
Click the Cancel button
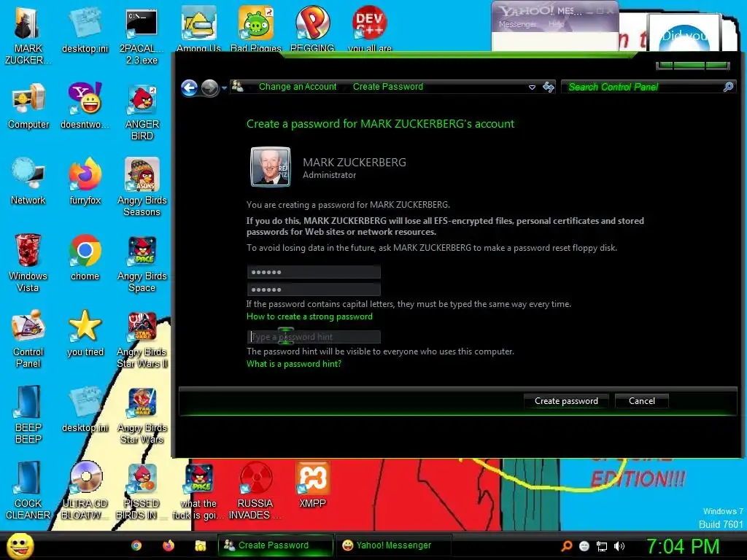(x=641, y=401)
